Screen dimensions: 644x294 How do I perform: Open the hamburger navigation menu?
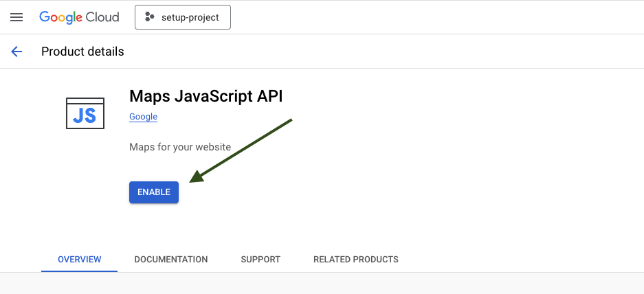(x=16, y=17)
